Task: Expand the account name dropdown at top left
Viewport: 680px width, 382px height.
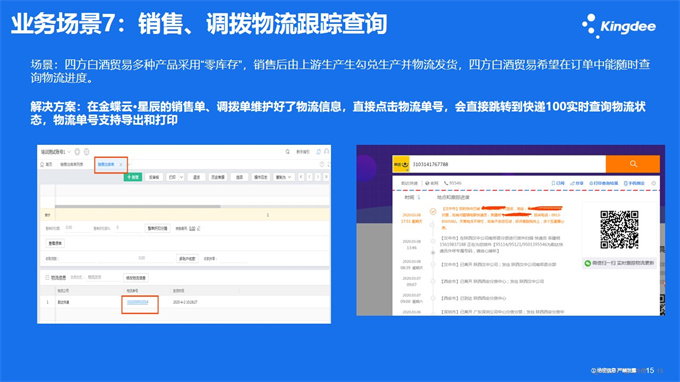Action: (x=69, y=152)
